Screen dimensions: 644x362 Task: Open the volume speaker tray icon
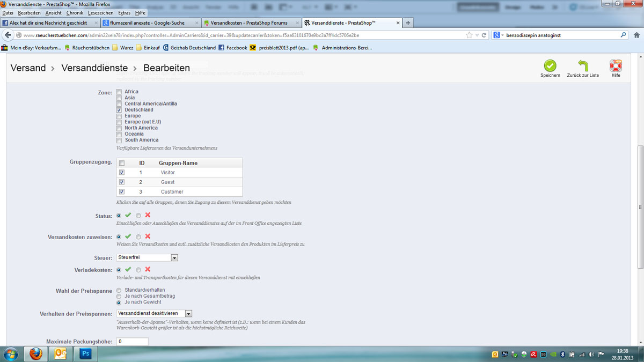(x=591, y=354)
